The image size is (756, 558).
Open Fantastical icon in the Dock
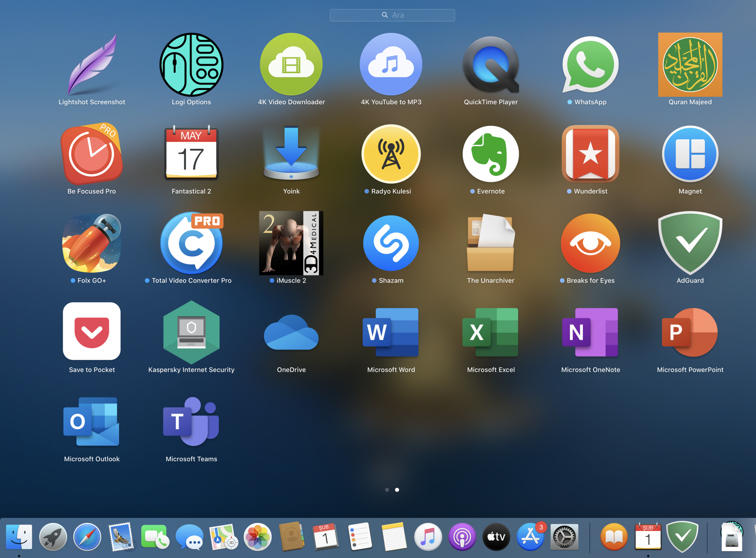pos(648,537)
